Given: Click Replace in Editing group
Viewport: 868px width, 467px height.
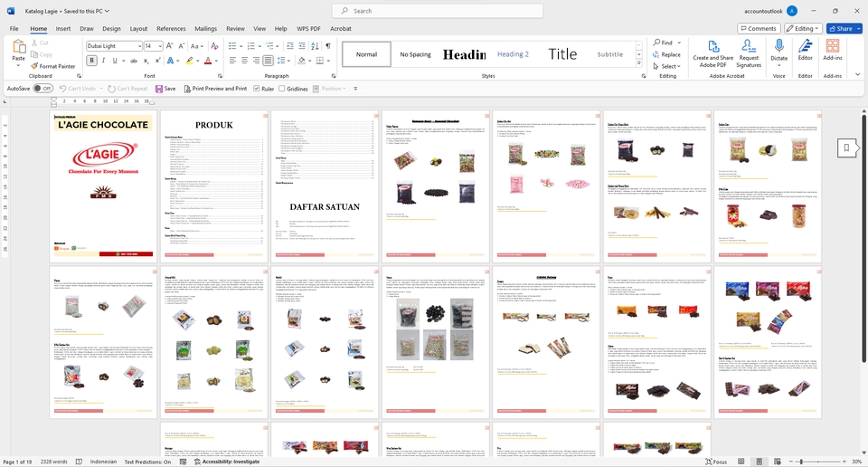Looking at the screenshot, I should pos(666,54).
